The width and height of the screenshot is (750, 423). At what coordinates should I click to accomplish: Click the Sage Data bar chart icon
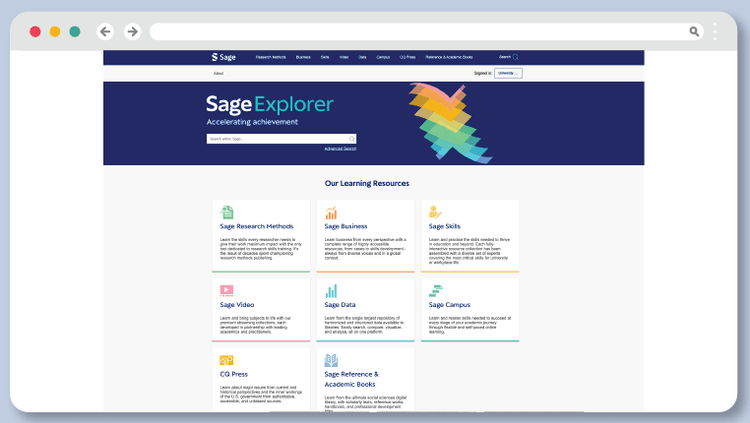[331, 290]
